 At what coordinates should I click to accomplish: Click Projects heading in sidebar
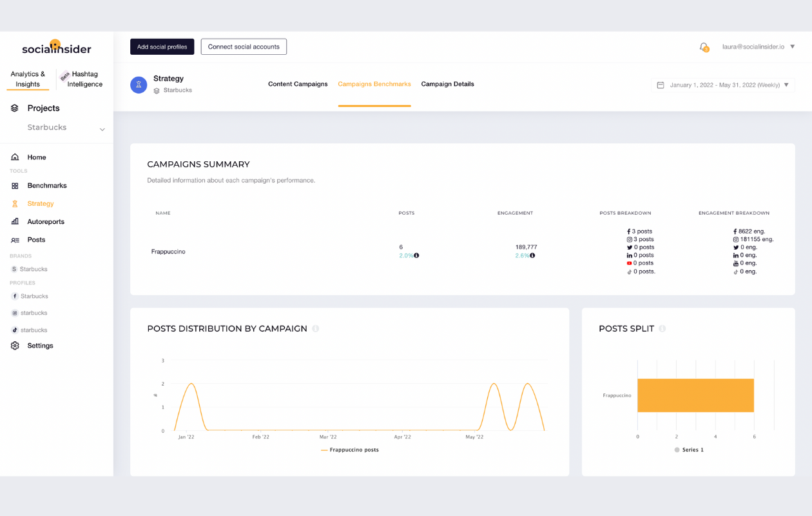(x=43, y=108)
